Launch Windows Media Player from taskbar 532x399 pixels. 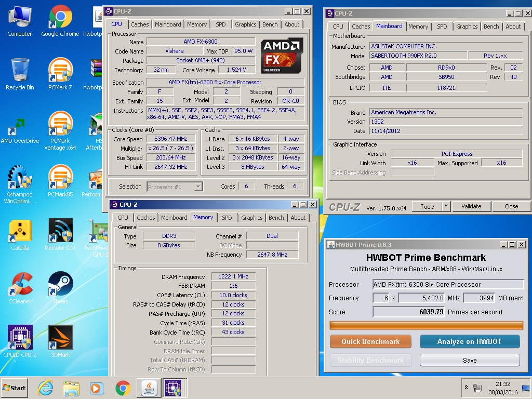click(97, 388)
